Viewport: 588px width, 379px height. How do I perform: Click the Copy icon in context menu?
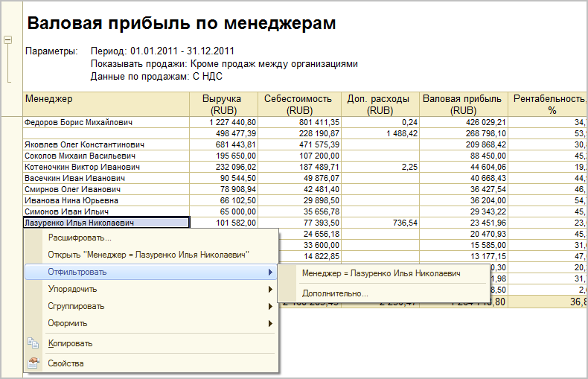[33, 343]
